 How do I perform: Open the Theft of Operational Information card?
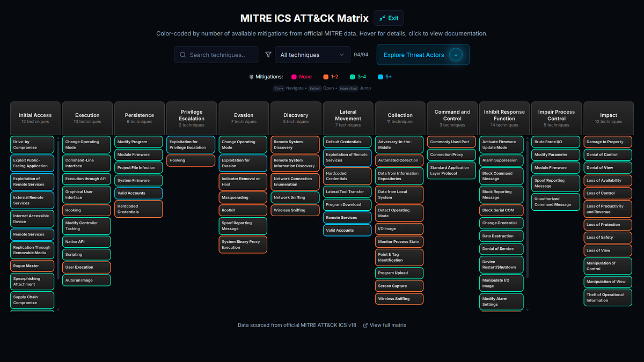608,298
